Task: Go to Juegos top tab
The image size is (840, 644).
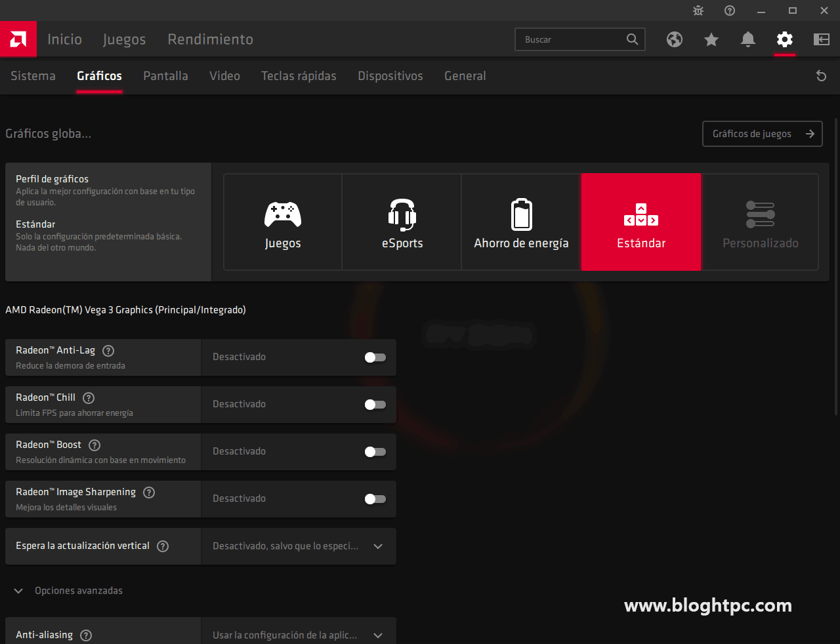Action: (124, 39)
